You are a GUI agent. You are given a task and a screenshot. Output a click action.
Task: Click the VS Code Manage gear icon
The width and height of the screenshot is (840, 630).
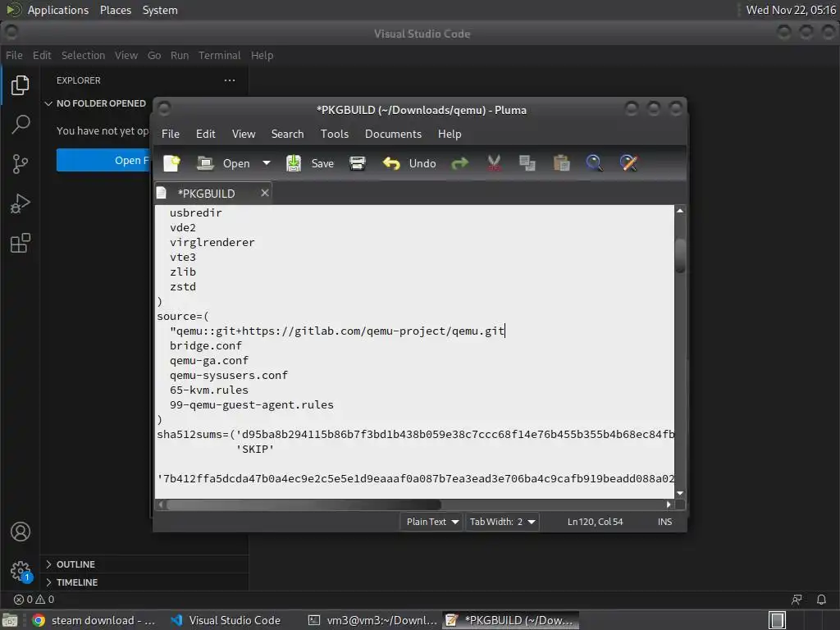21,571
